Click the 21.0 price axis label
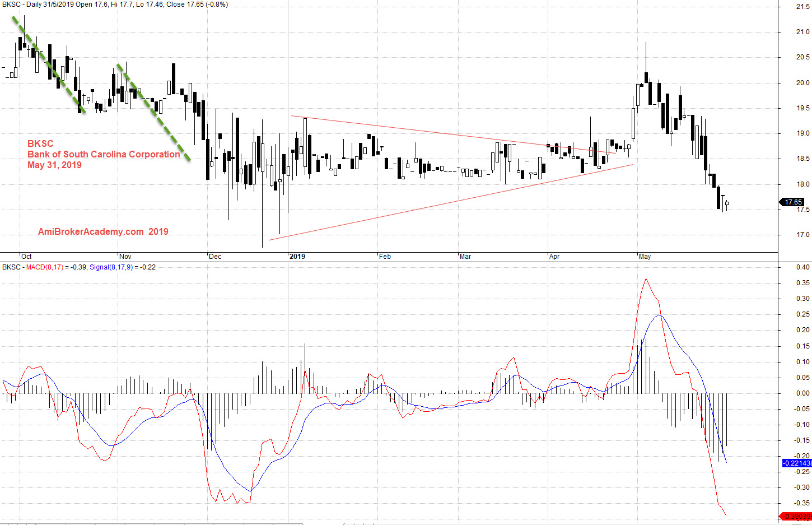Viewport: 812px width, 525px height. click(802, 32)
